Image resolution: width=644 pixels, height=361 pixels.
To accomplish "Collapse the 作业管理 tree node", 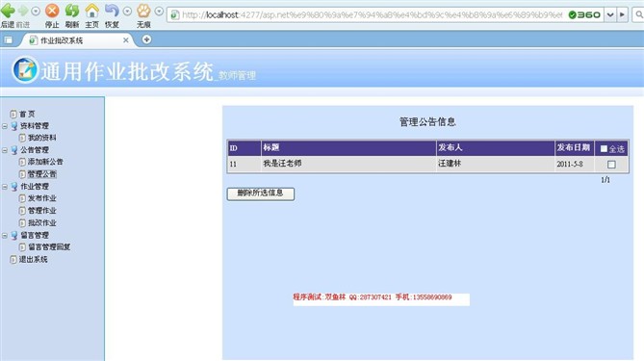I will 5,187.
